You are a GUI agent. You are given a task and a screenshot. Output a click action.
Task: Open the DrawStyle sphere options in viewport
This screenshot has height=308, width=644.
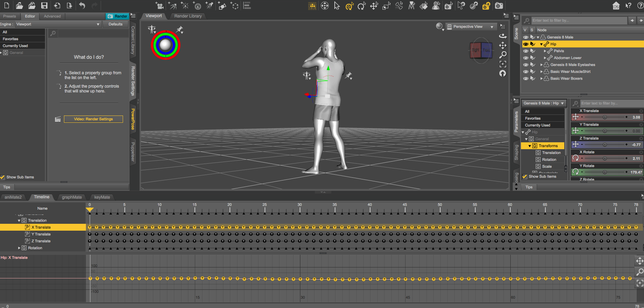pyautogui.click(x=440, y=26)
